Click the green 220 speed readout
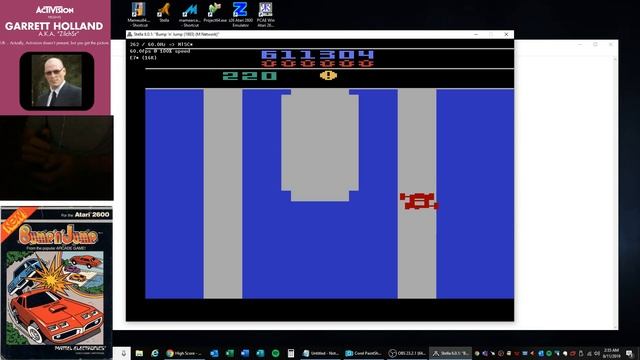The height and width of the screenshot is (360, 640). 250,76
